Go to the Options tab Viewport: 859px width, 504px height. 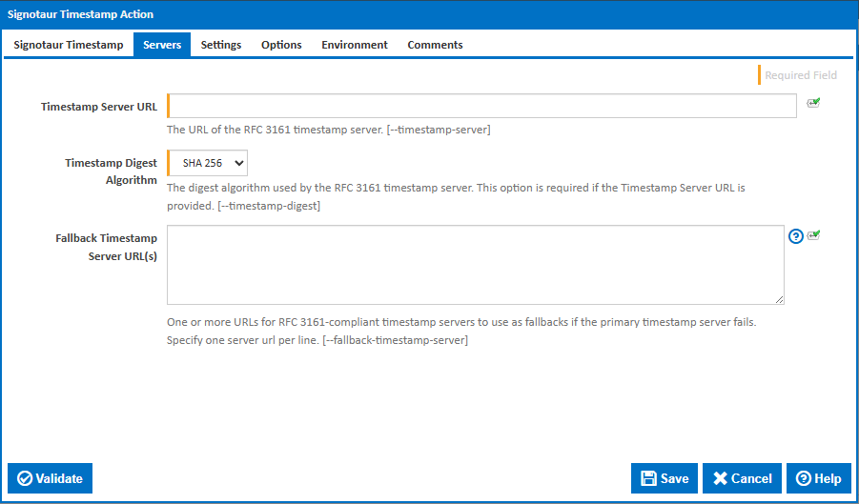[281, 45]
